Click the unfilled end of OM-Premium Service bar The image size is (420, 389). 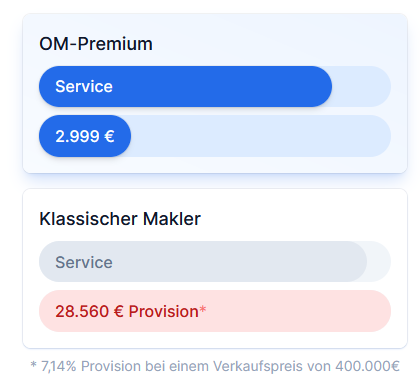click(x=362, y=86)
